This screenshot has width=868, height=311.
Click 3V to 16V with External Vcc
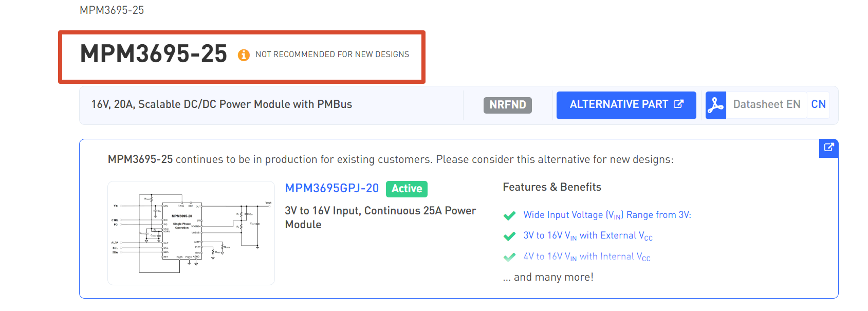click(588, 236)
